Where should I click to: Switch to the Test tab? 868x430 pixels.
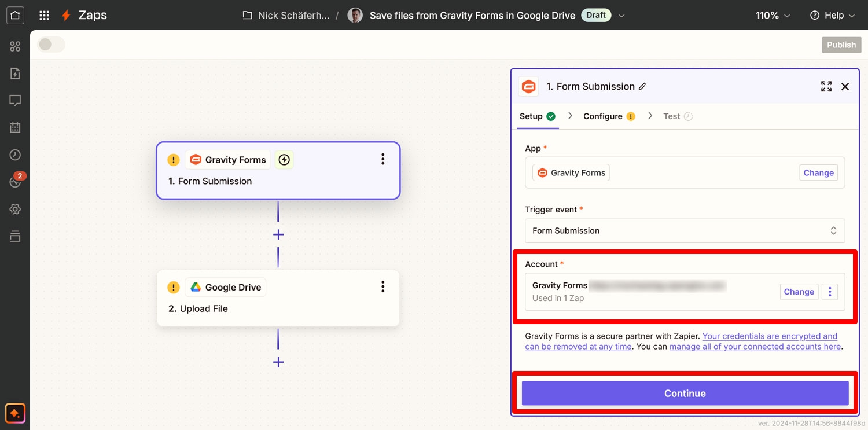tap(678, 116)
